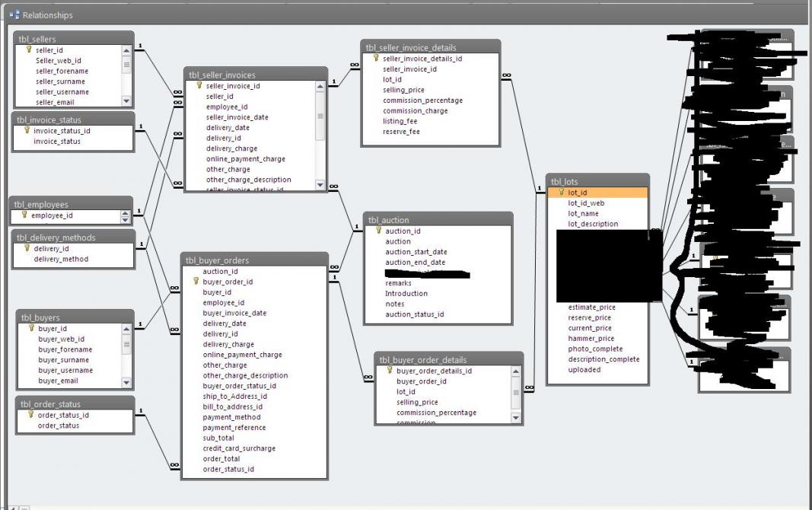Image resolution: width=812 pixels, height=510 pixels.
Task: Click the scrollbar thumb in tbl_seller_invoices
Action: pyautogui.click(x=320, y=116)
